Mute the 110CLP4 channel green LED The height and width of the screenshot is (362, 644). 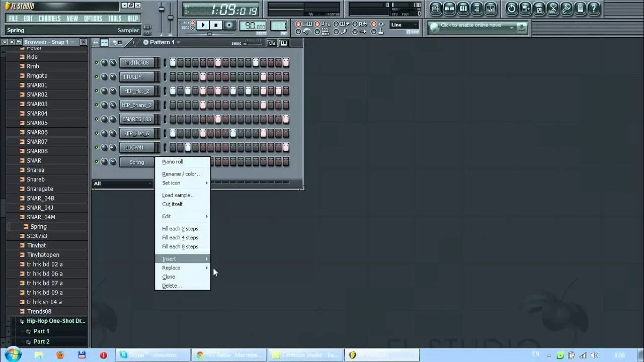(x=97, y=77)
